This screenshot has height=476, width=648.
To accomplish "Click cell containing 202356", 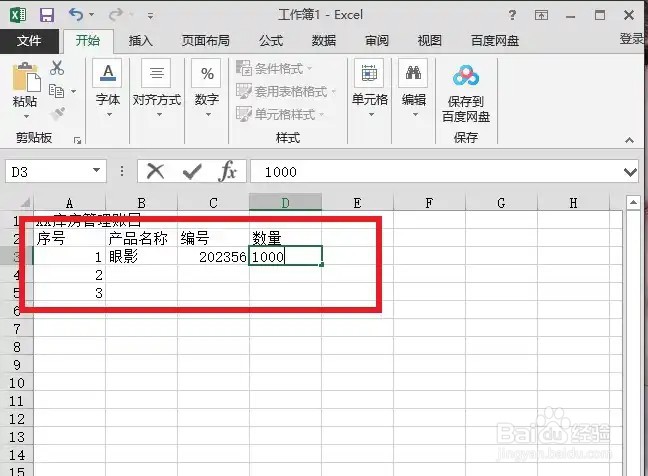I will [x=213, y=257].
